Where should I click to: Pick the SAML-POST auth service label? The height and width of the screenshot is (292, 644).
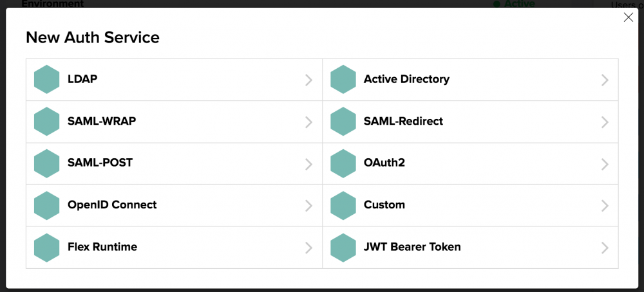click(100, 163)
